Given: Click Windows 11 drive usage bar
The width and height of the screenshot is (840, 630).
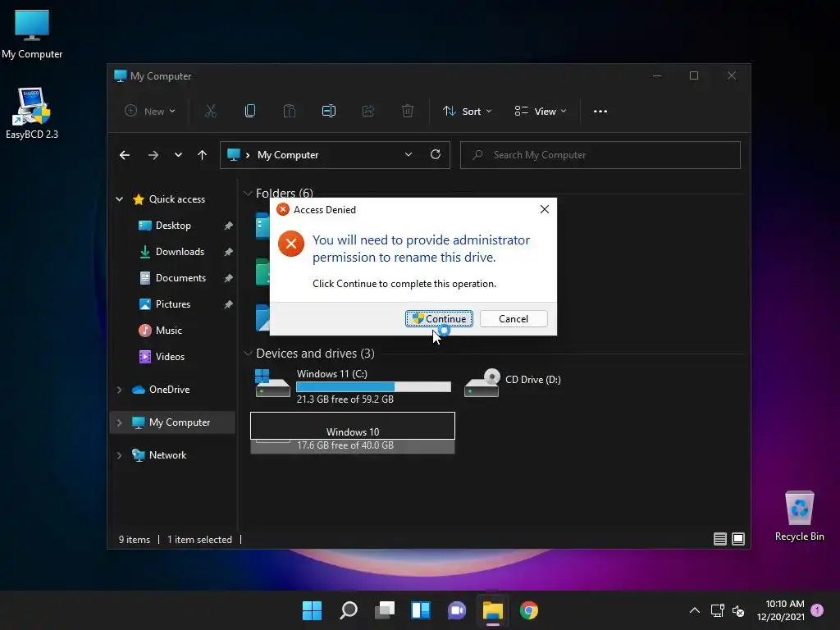Looking at the screenshot, I should [x=373, y=387].
